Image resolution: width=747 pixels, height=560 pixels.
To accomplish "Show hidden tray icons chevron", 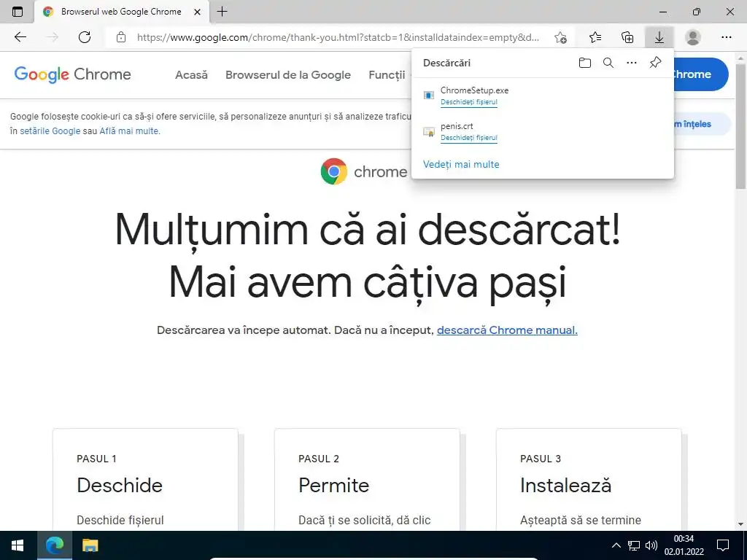I will tap(616, 545).
